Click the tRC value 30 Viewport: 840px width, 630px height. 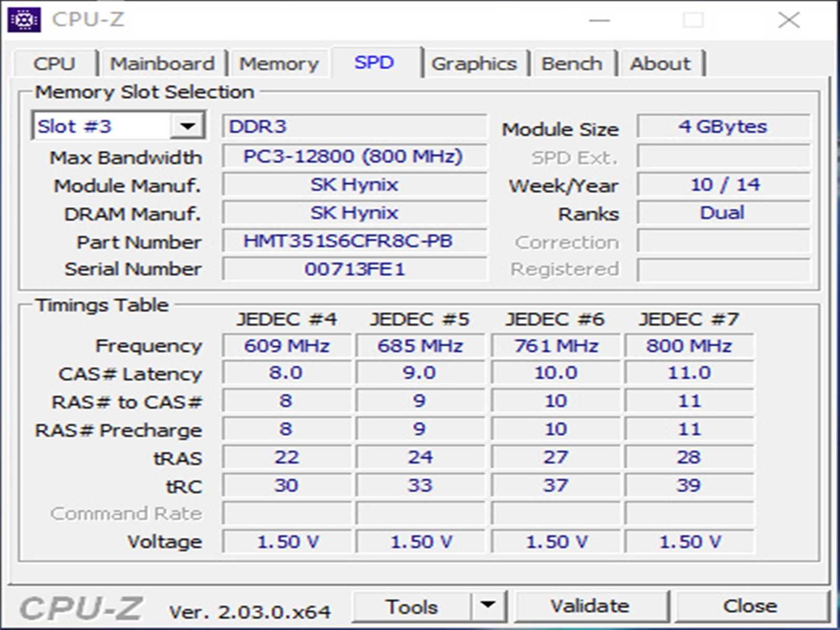click(287, 485)
